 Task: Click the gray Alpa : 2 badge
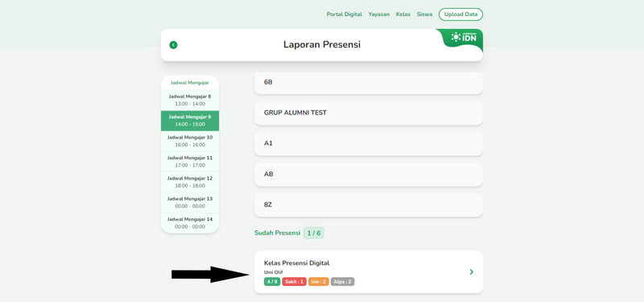point(343,282)
